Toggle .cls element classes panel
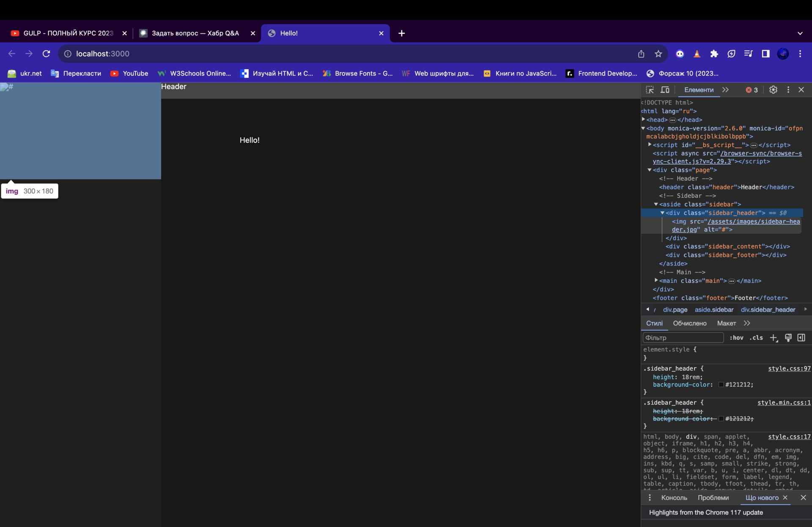The height and width of the screenshot is (527, 812). click(x=756, y=338)
